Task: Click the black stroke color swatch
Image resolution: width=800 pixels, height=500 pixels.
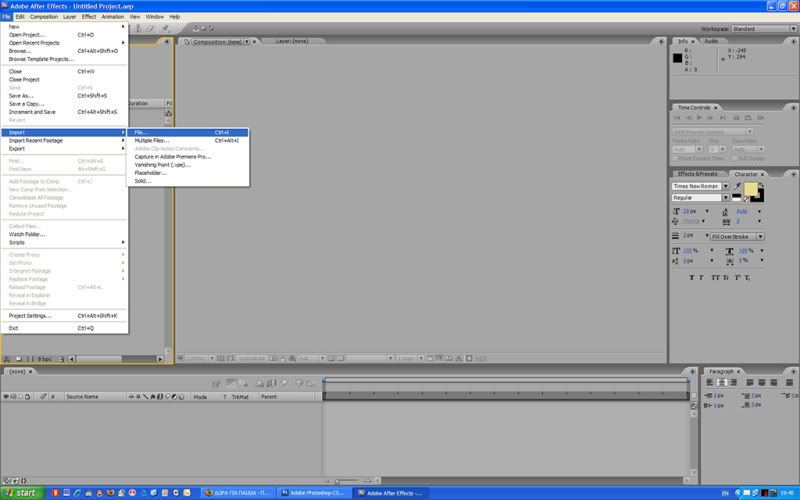Action: coord(759,196)
